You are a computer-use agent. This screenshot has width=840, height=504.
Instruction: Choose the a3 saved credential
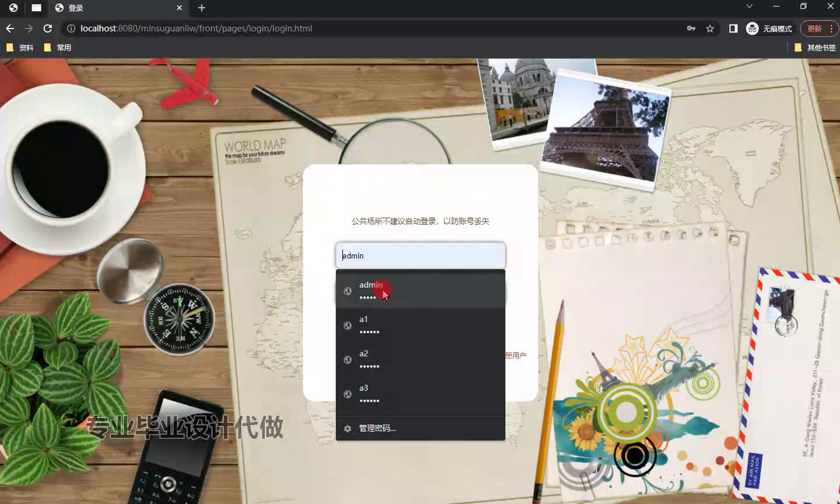click(420, 394)
